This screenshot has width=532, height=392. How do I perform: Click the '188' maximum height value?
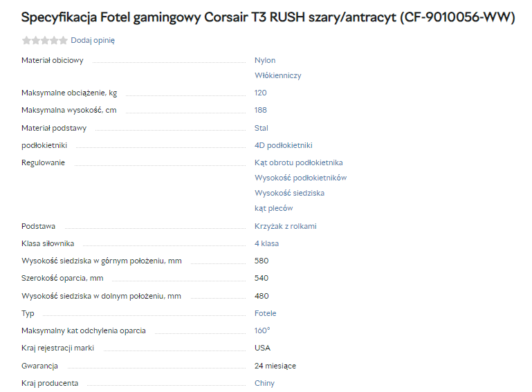pos(260,110)
